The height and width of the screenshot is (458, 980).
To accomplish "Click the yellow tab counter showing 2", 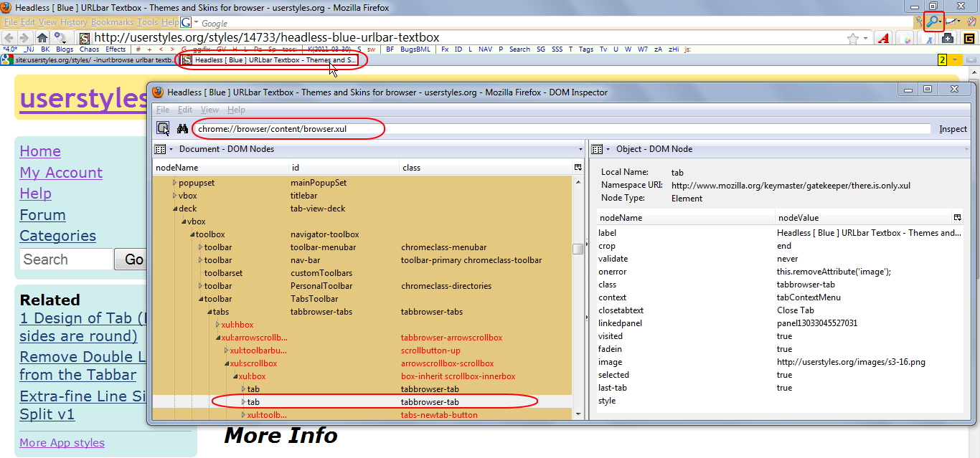I will point(943,60).
